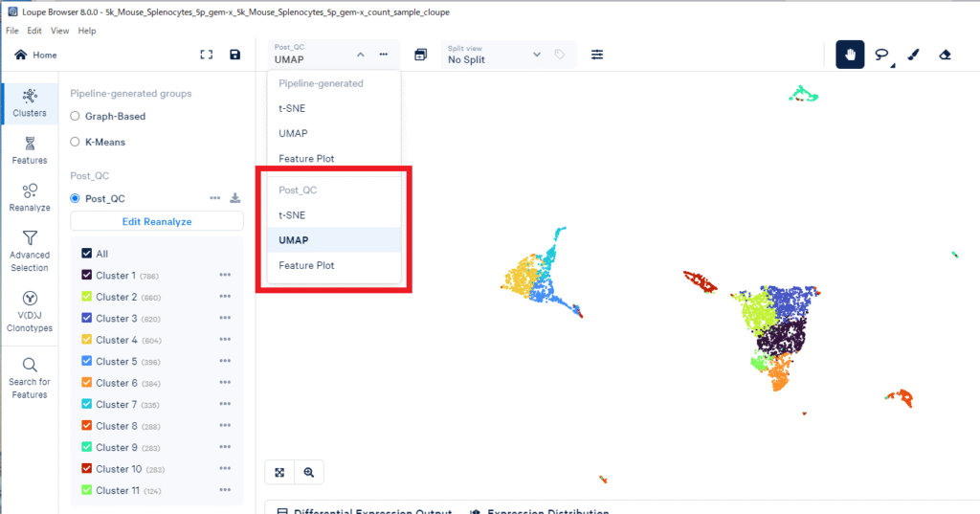Choose t-SNE under Post_QC section
The image size is (980, 514).
(292, 215)
